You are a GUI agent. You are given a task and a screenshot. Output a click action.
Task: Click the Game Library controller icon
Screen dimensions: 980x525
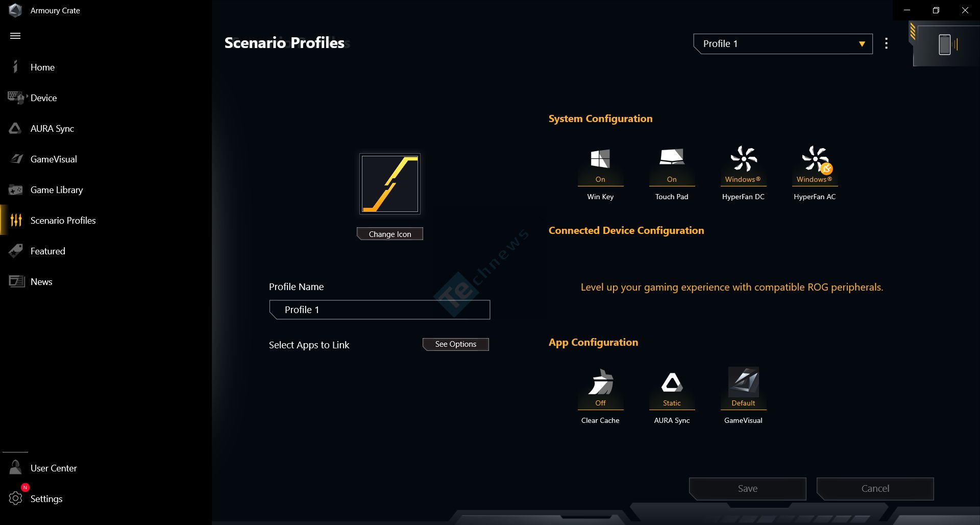click(x=15, y=190)
